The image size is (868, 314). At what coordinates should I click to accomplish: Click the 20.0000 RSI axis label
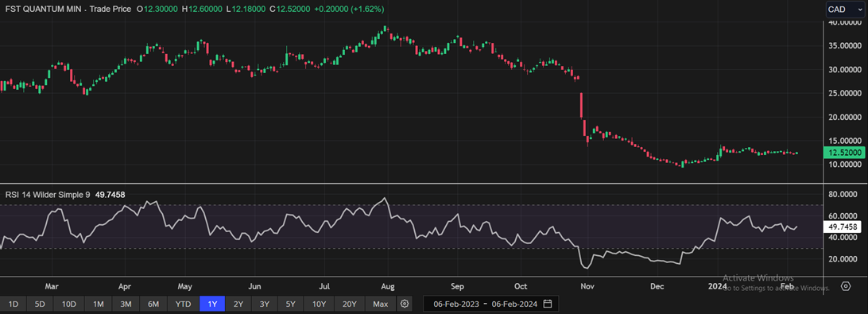click(x=843, y=258)
